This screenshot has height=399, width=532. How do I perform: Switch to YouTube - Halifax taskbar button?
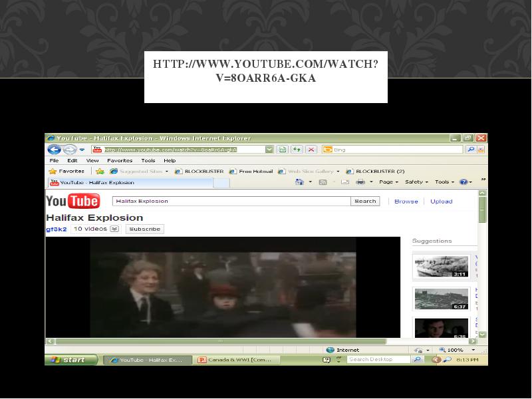click(x=147, y=360)
